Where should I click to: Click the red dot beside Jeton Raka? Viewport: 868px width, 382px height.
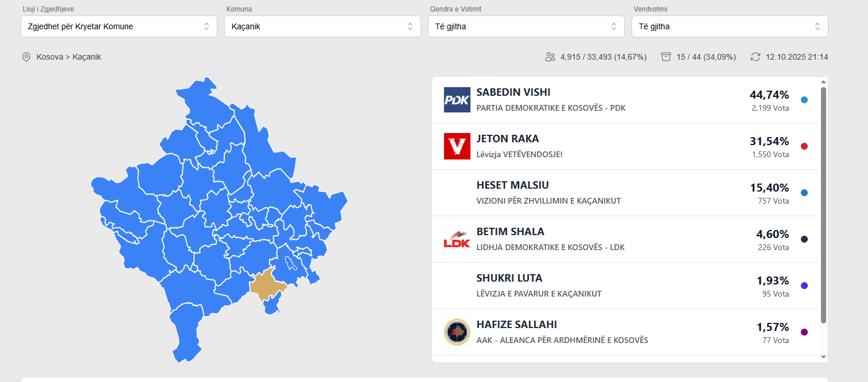pyautogui.click(x=804, y=146)
